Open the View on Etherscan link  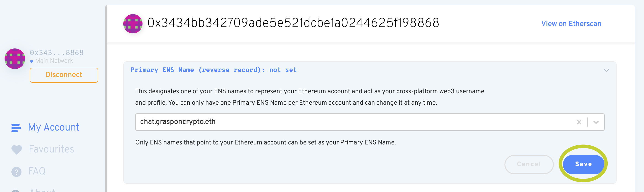point(571,24)
